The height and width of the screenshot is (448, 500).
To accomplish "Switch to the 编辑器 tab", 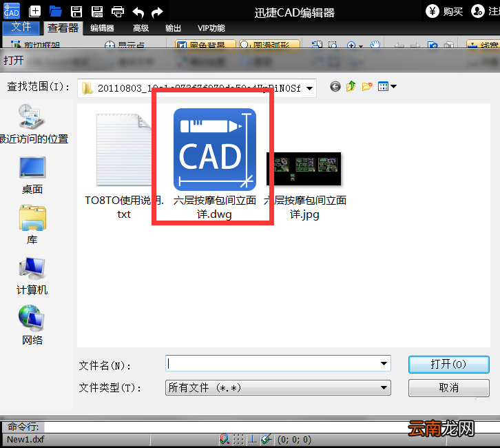I will 102,28.
